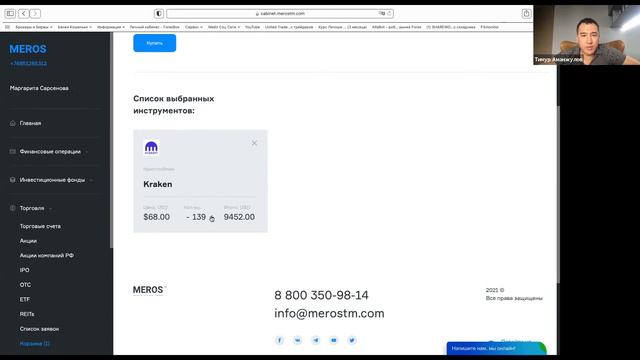Open the VK social icon
This screenshot has width=640, height=360.
pos(298,340)
